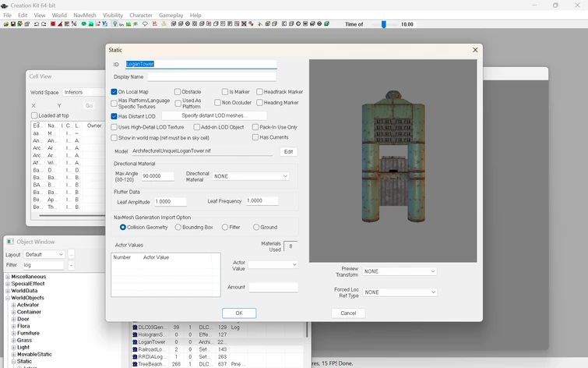Open the Directional Material dropdown
The width and height of the screenshot is (588, 368).
tap(251, 176)
